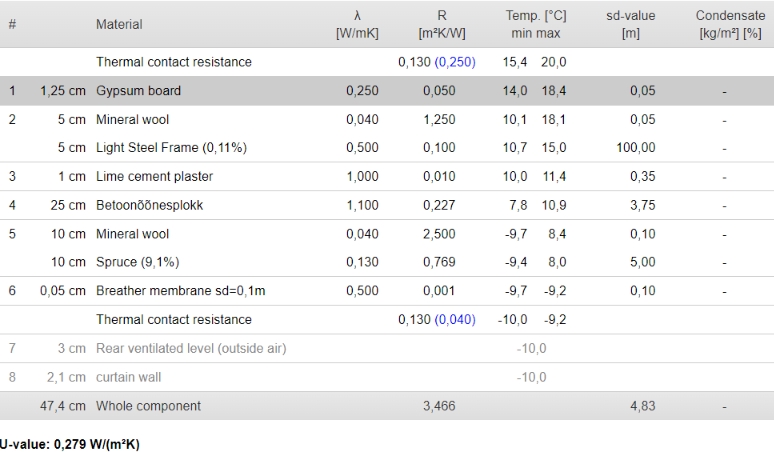Open the Lime cement plaster layer

(387, 176)
